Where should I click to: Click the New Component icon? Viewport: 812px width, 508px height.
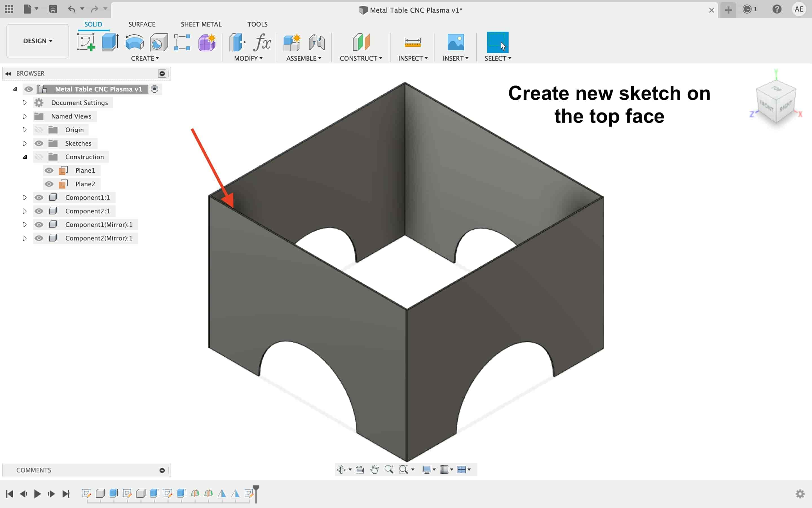(292, 42)
